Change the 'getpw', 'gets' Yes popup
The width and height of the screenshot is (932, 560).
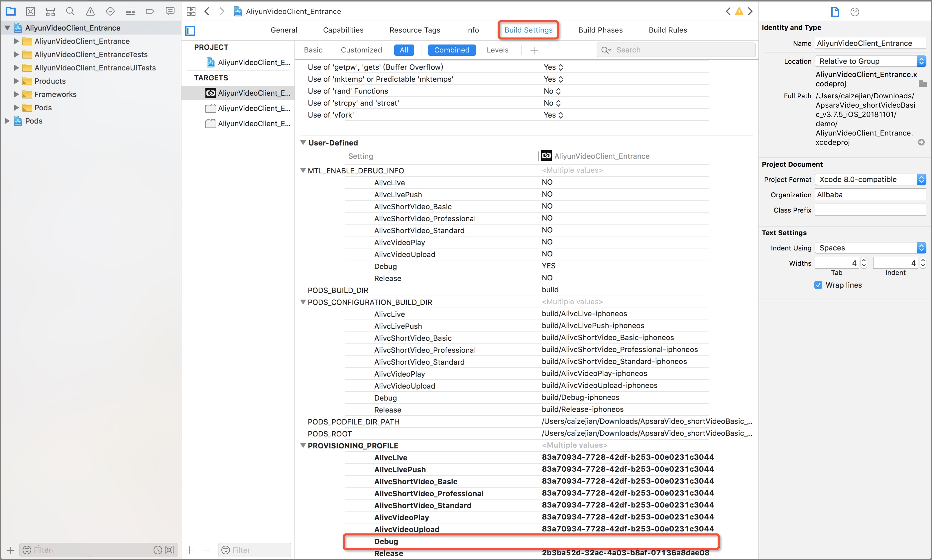553,67
